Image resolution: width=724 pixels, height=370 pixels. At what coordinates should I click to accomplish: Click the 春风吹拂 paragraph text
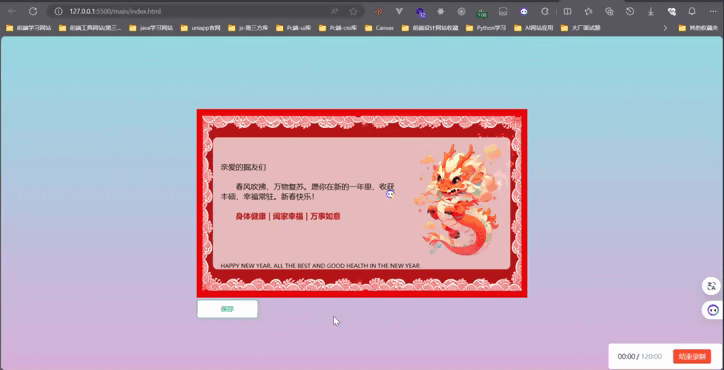click(308, 192)
